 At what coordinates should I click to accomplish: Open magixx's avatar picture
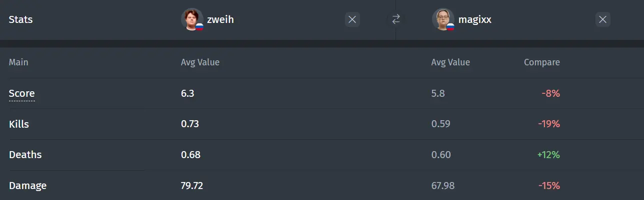(x=443, y=19)
